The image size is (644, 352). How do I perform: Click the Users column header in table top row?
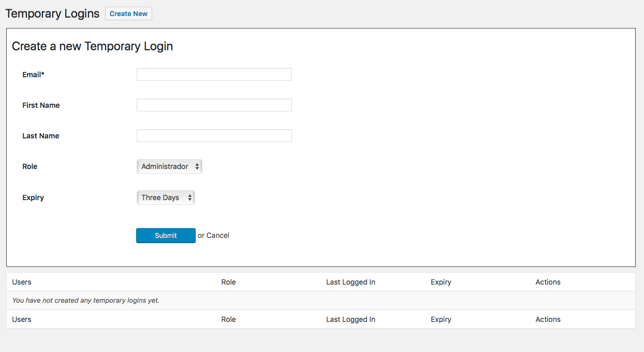pos(22,282)
